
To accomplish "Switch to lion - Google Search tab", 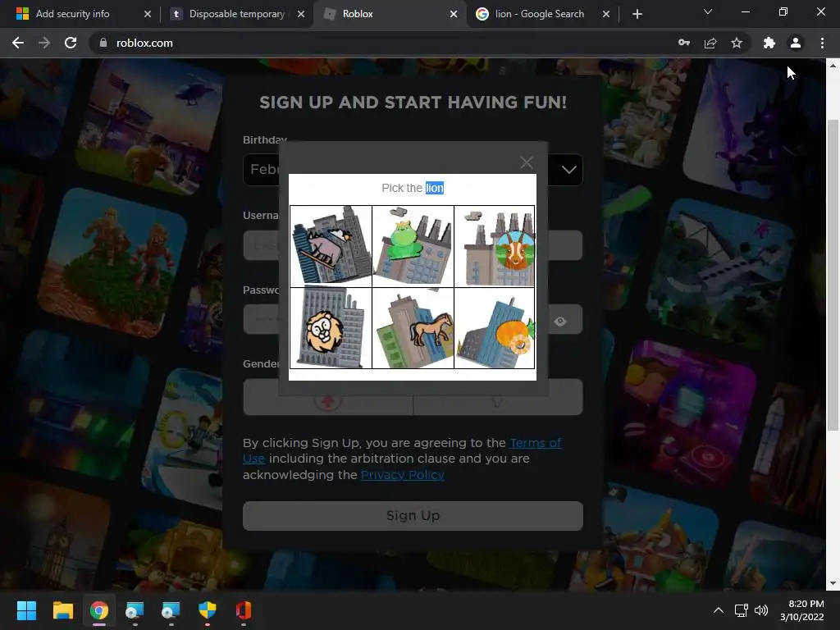I will (x=540, y=14).
